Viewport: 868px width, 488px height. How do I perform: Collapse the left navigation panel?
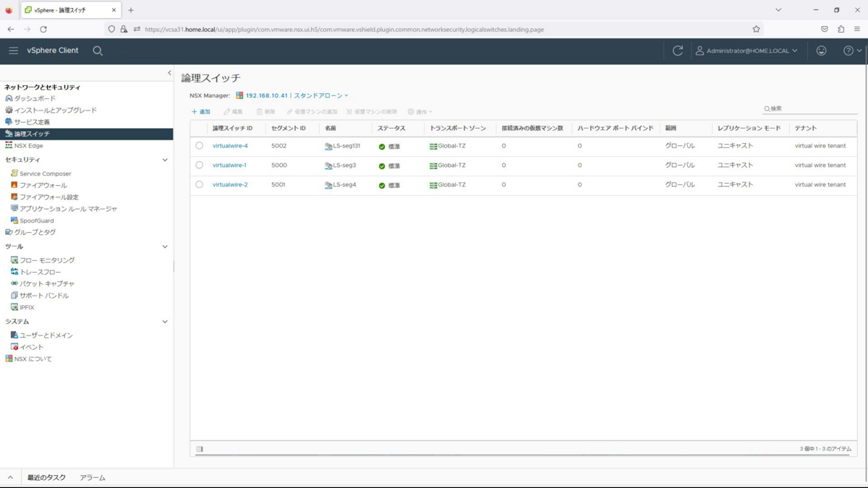[169, 72]
